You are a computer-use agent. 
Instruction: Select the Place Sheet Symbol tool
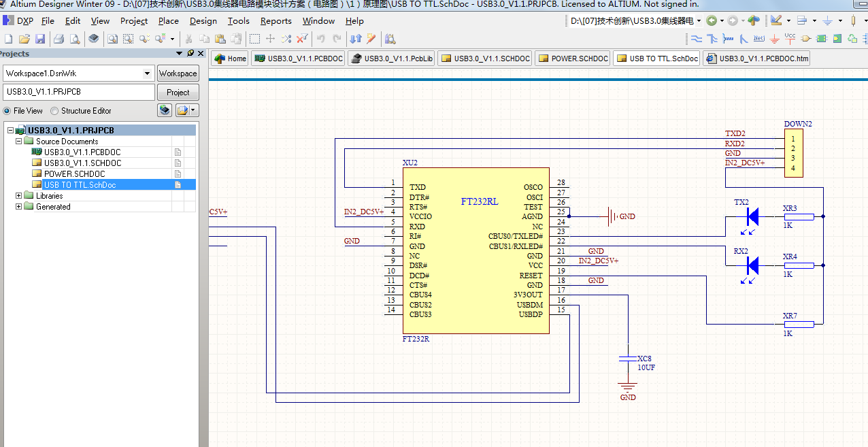[821, 39]
